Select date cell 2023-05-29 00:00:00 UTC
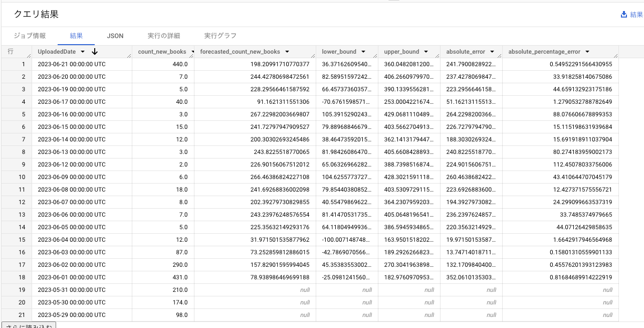 click(72, 315)
